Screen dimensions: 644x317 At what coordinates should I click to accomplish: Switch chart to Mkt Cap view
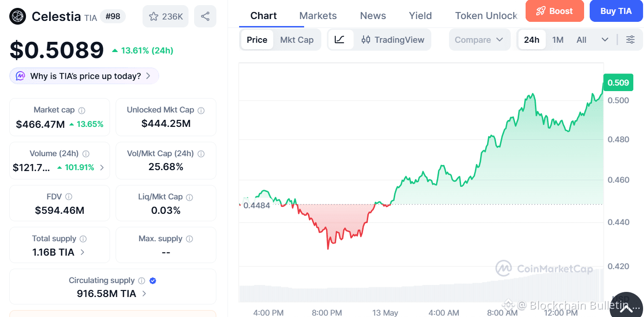pos(297,40)
